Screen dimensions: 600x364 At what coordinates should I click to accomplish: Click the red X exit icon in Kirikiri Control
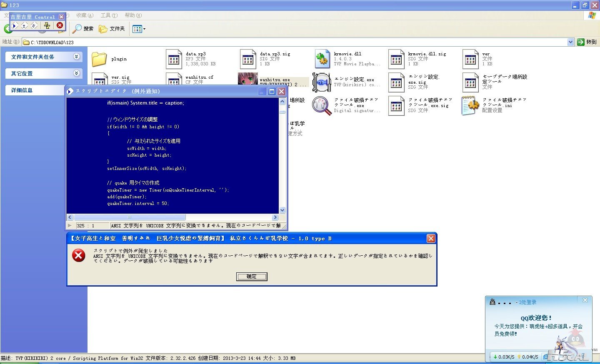click(x=60, y=25)
